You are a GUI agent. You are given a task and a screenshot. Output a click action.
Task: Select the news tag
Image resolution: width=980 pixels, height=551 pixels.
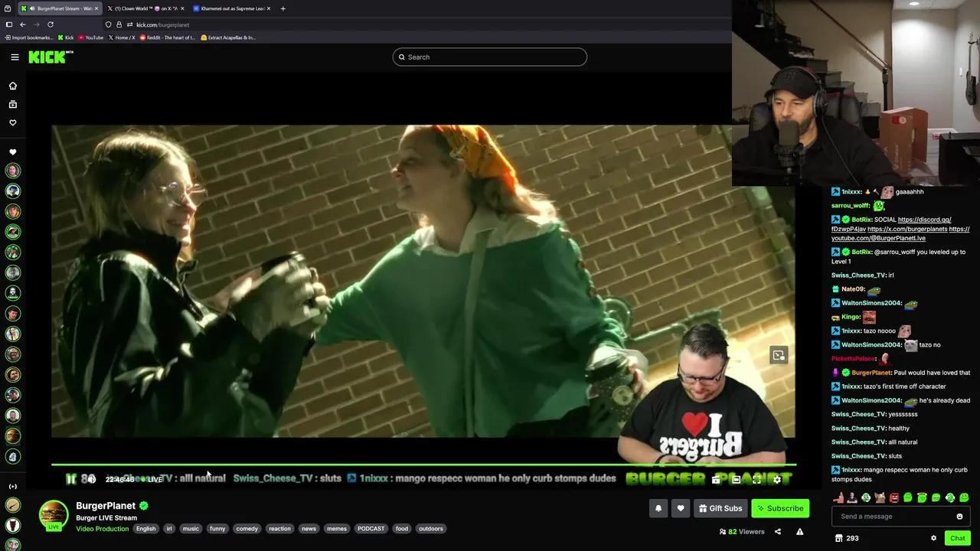click(x=309, y=529)
